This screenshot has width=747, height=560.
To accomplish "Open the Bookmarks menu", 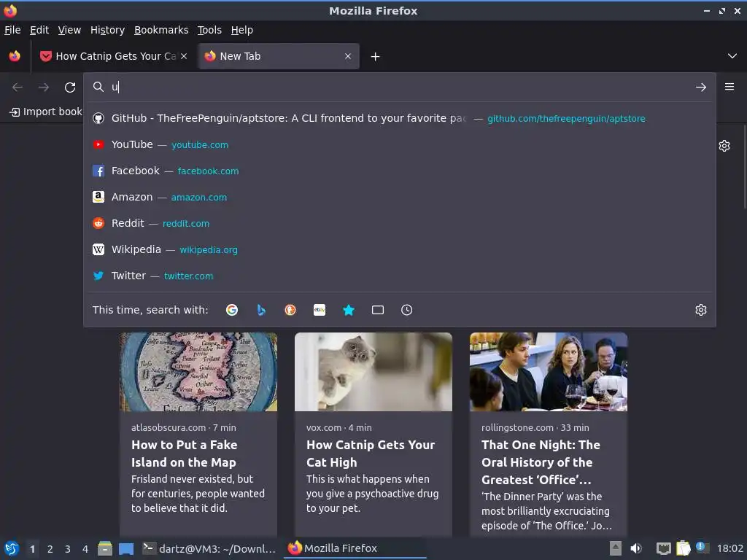I will tap(161, 30).
